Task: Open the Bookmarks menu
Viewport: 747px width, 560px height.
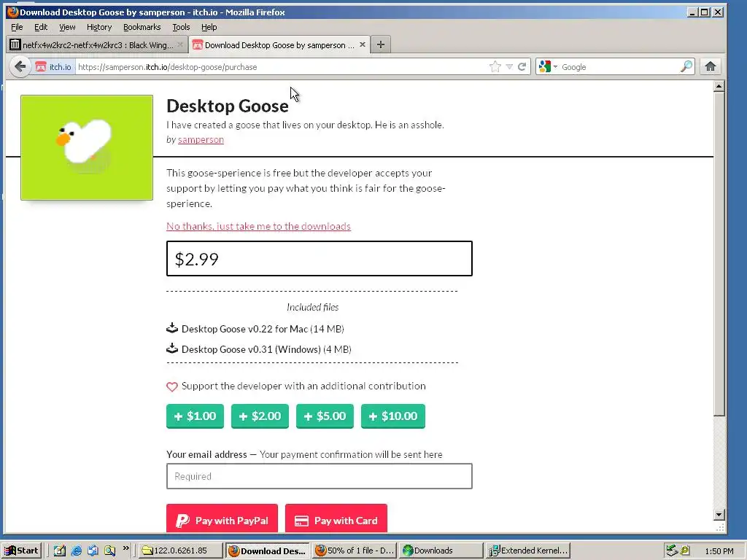Action: [x=142, y=27]
